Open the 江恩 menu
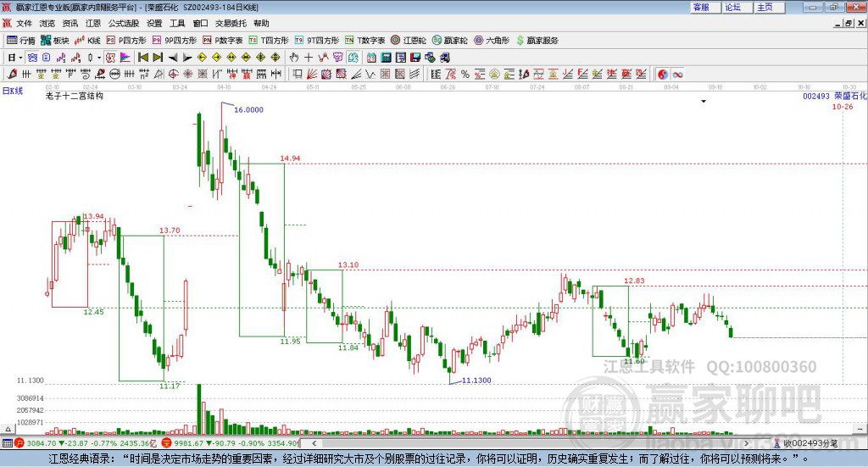868x467 pixels. [93, 23]
